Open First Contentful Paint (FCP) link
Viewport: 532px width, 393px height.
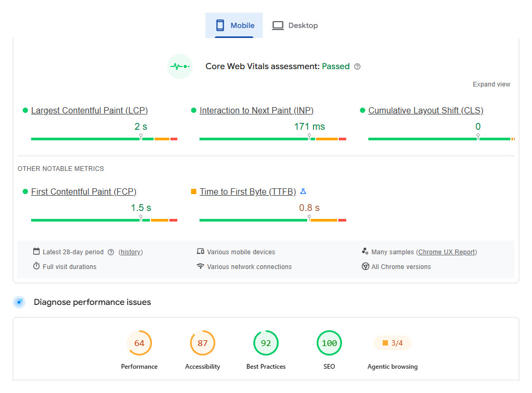[83, 191]
